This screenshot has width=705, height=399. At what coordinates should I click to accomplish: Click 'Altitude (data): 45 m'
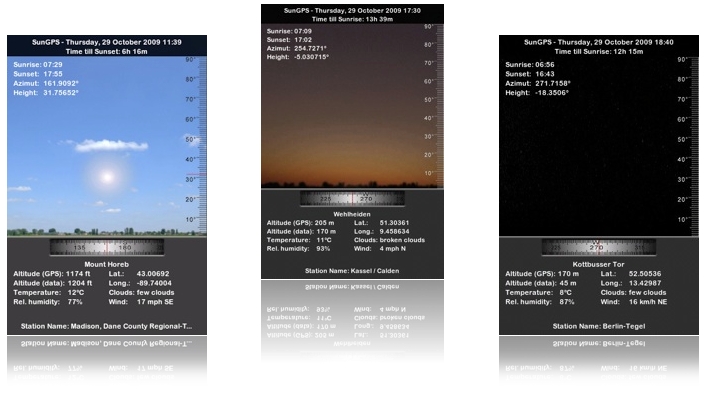point(541,283)
